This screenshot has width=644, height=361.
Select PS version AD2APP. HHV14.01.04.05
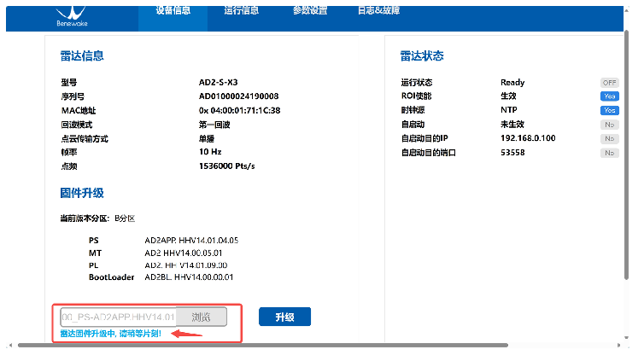(x=191, y=241)
